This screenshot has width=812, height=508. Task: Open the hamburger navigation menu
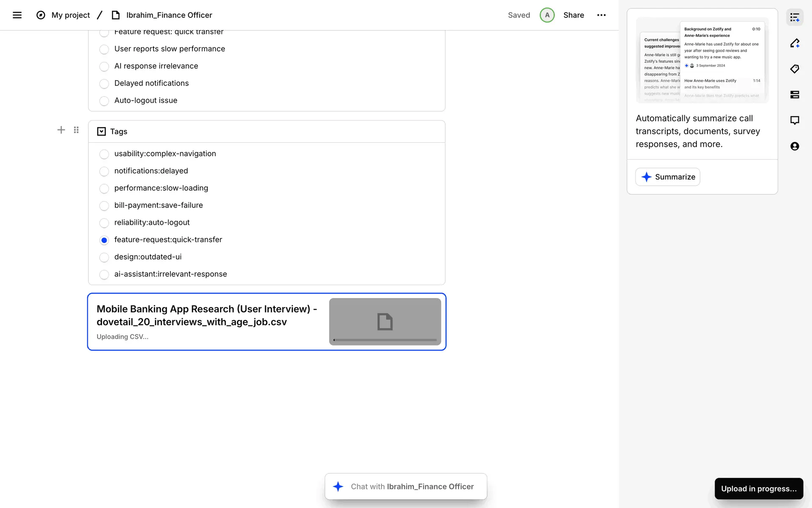coord(17,15)
